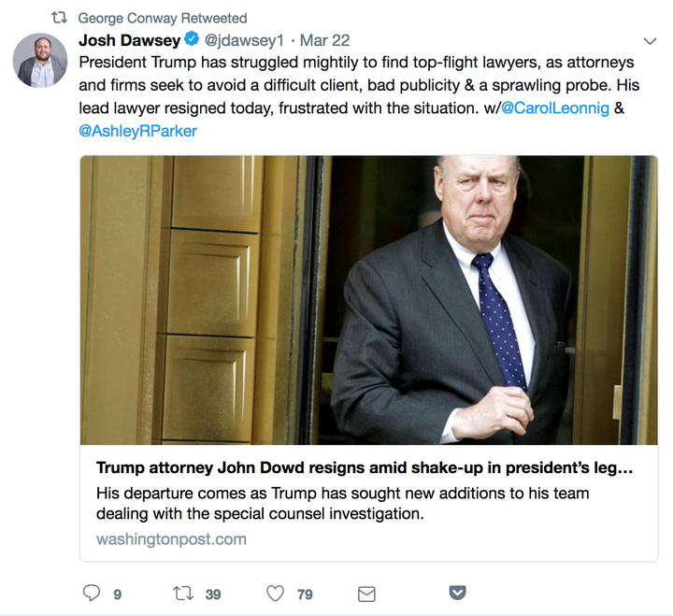Click Josh Dawsey's verified badge

pyautogui.click(x=192, y=39)
